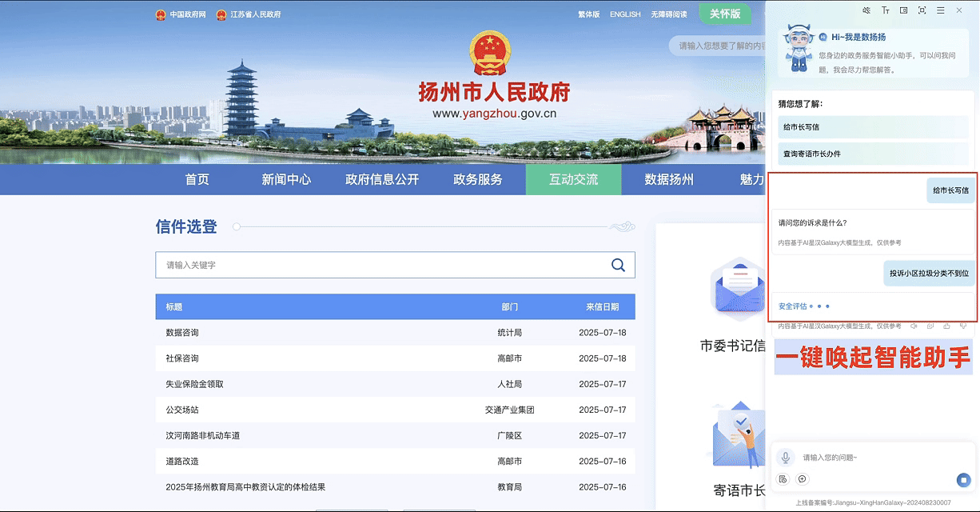This screenshot has height=512, width=980.
Task: Open the 数据咨询 letter entry
Action: [x=182, y=333]
